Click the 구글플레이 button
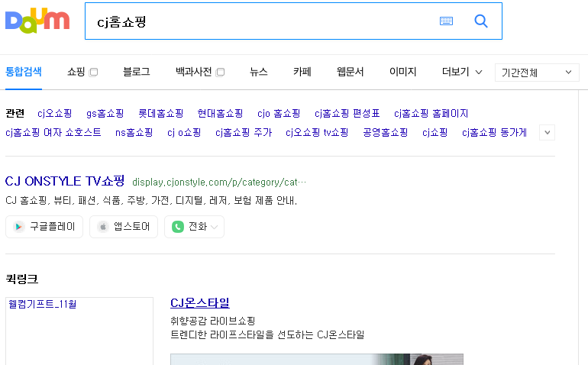This screenshot has width=588, height=365. click(x=44, y=227)
